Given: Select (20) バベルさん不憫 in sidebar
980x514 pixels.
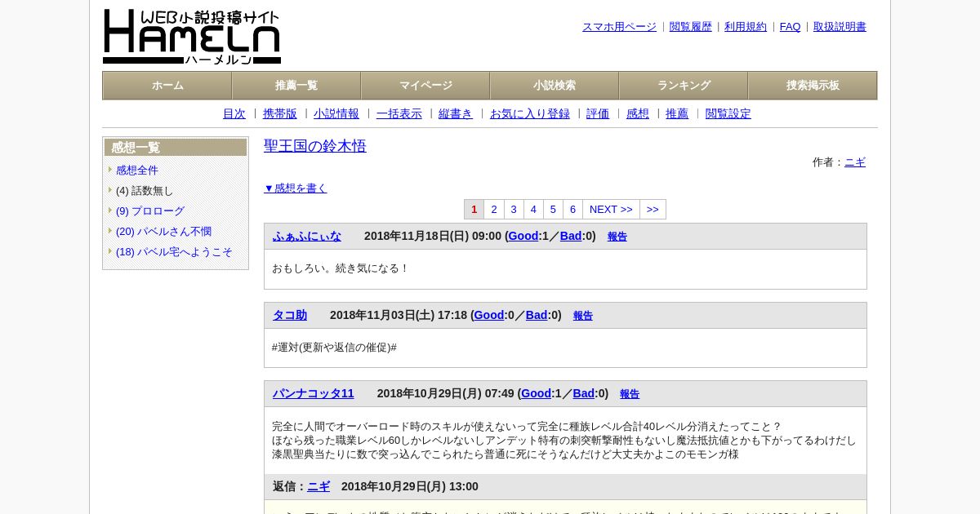Looking at the screenshot, I should pyautogui.click(x=163, y=232).
